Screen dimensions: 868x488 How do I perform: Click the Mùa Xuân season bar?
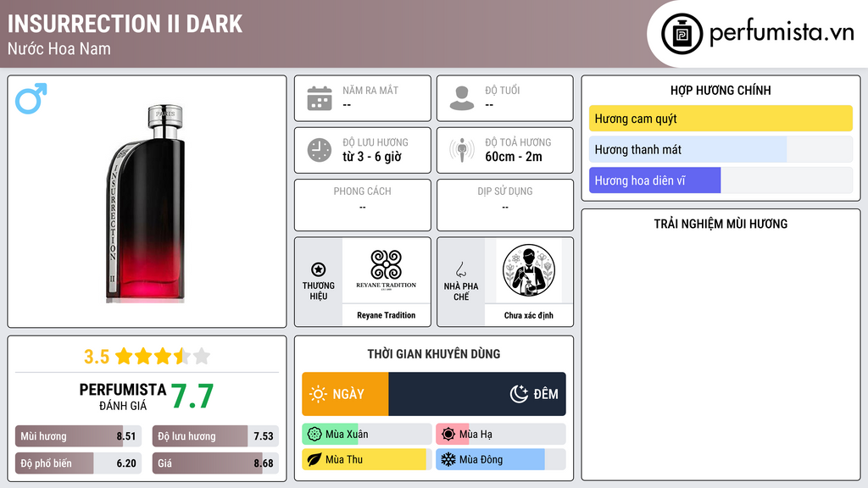[366, 435]
